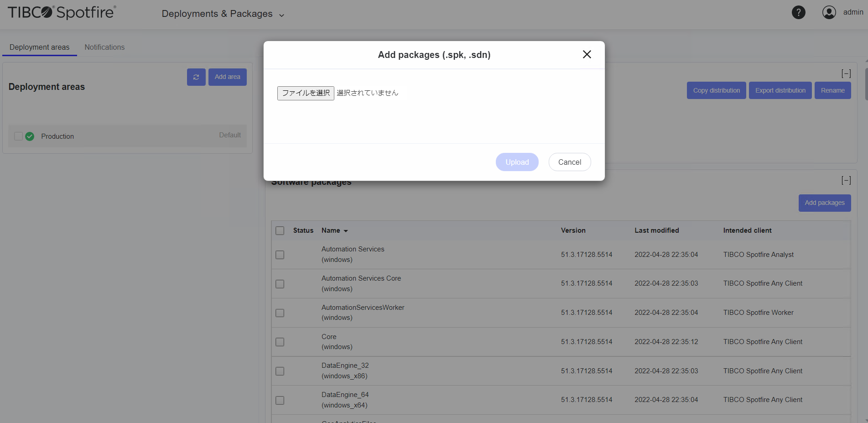Viewport: 868px width, 423px height.
Task: Close the Add packages dialog with X
Action: click(x=587, y=54)
